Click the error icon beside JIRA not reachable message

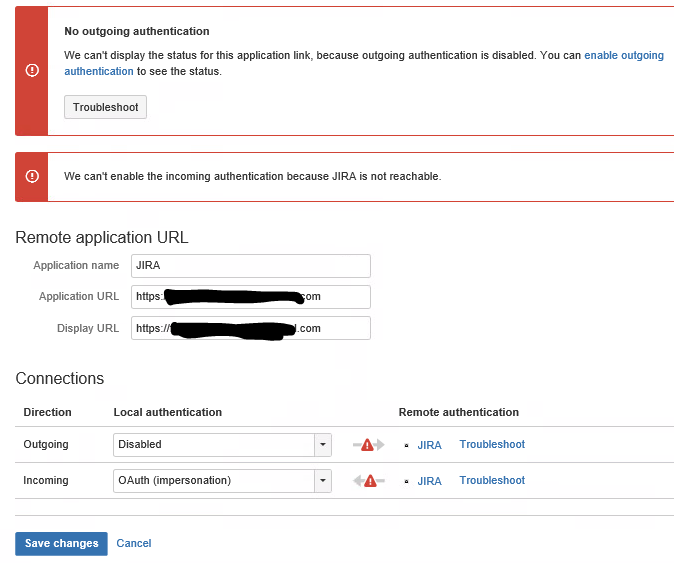coord(32,176)
